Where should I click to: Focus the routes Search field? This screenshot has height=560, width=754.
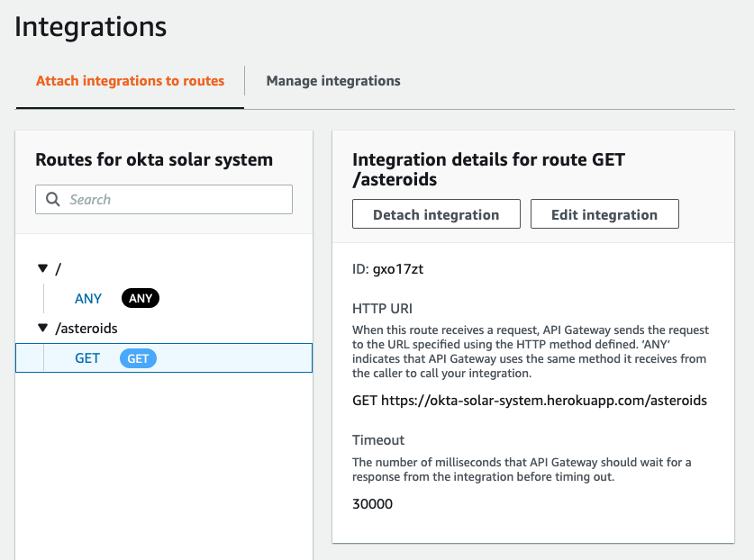(164, 199)
